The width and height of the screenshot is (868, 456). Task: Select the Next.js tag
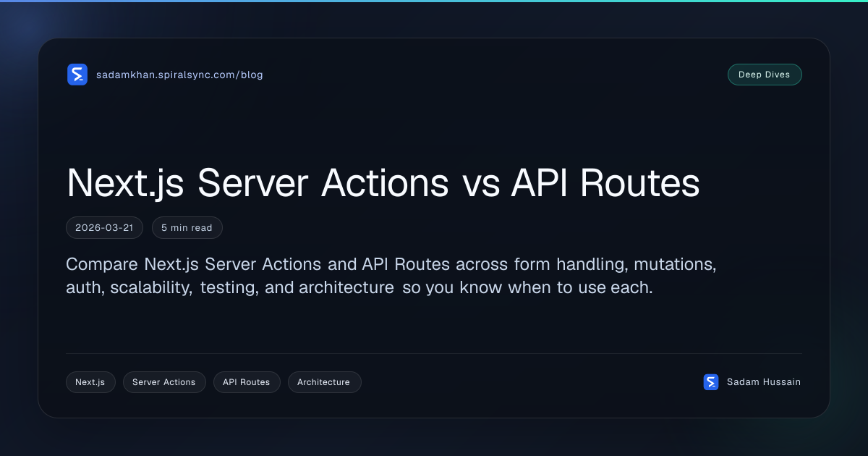point(90,382)
